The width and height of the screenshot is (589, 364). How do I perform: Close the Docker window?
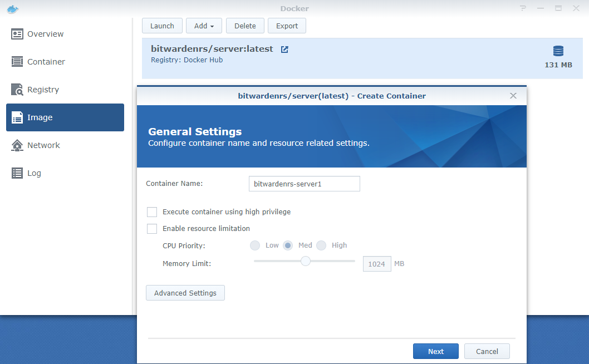pos(576,8)
